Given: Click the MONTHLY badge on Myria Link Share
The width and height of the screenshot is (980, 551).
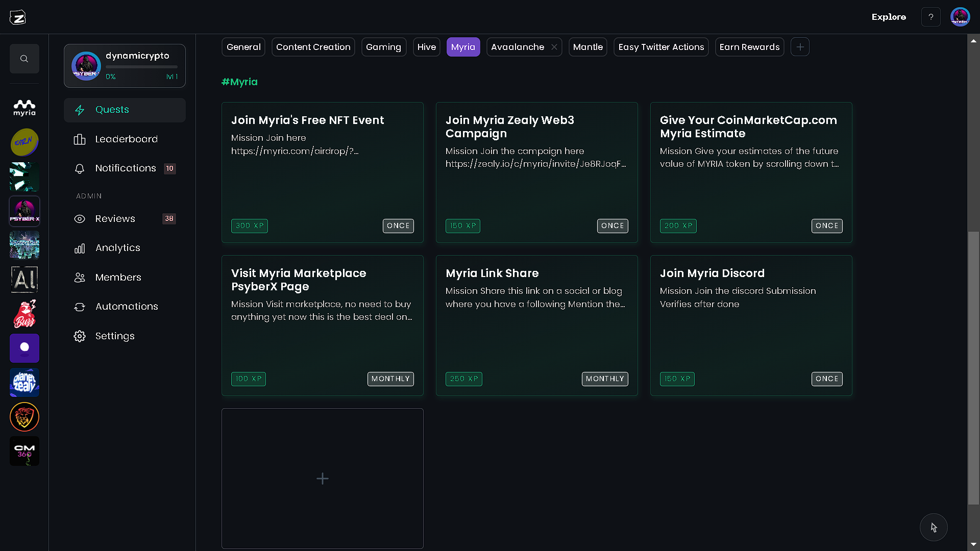Looking at the screenshot, I should click(x=605, y=379).
